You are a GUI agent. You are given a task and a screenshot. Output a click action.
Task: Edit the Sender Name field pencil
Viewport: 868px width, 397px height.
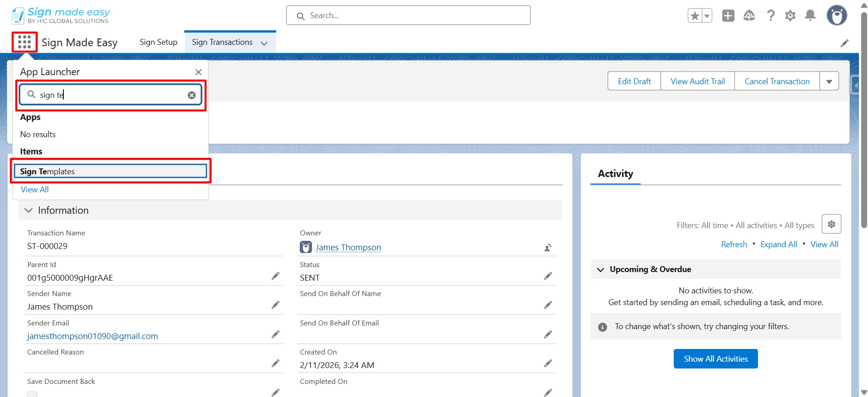[x=275, y=305]
